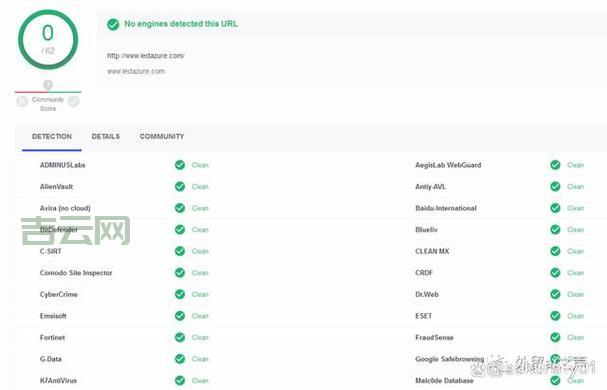Click the clean status icon for ESET

point(555,316)
